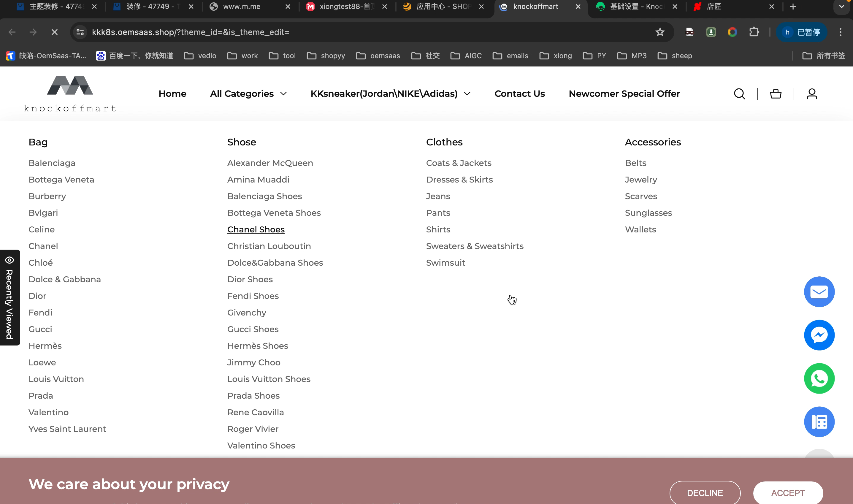Open the browser extensions puzzle icon
The height and width of the screenshot is (504, 853).
click(754, 32)
